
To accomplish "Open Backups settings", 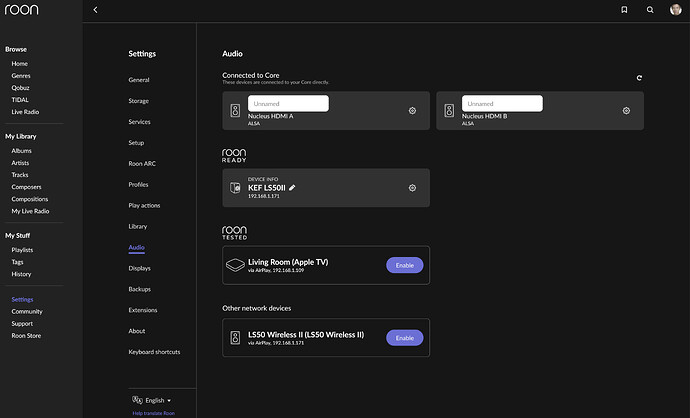I will click(139, 289).
